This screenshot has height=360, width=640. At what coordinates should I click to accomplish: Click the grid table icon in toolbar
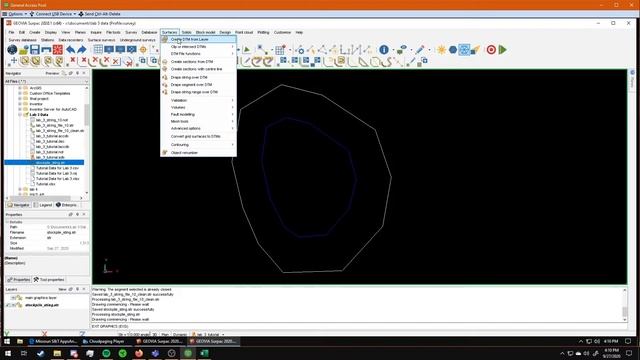pyautogui.click(x=98, y=50)
